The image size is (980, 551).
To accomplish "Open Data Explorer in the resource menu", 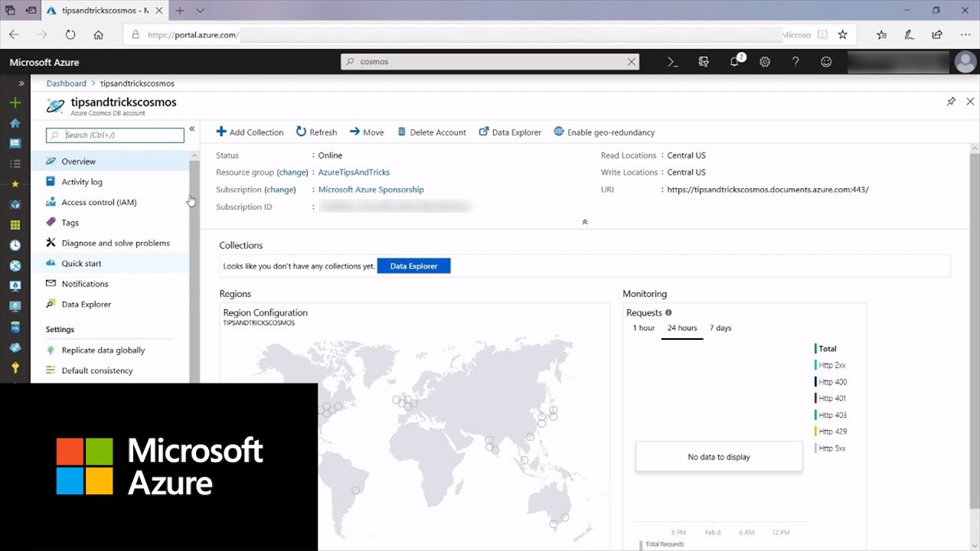I will (109, 305).
